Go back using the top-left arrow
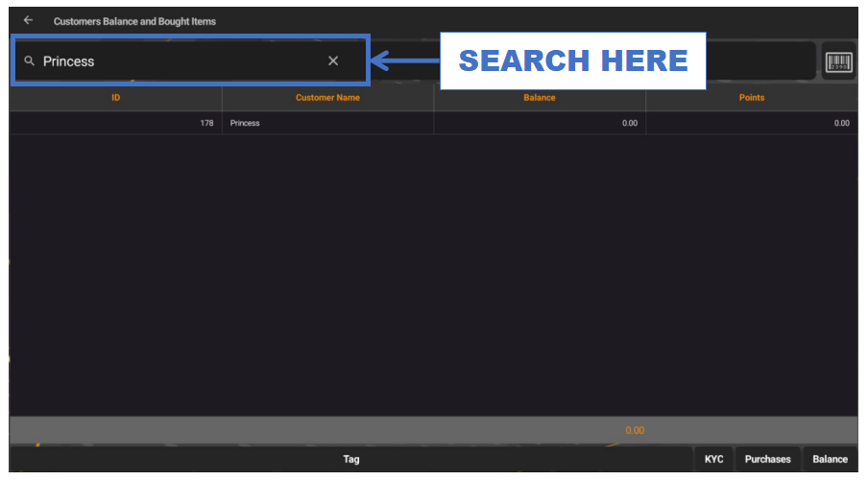Screen dimensions: 868x480 coord(28,20)
